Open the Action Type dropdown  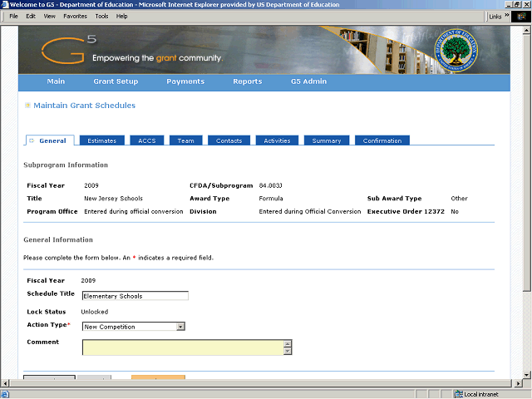134,327
